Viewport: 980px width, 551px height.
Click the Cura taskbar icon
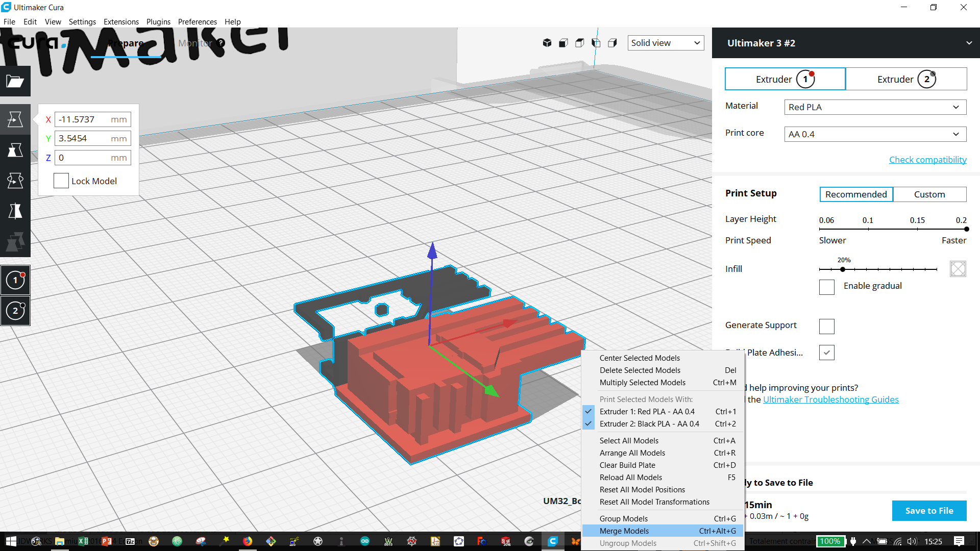(553, 541)
